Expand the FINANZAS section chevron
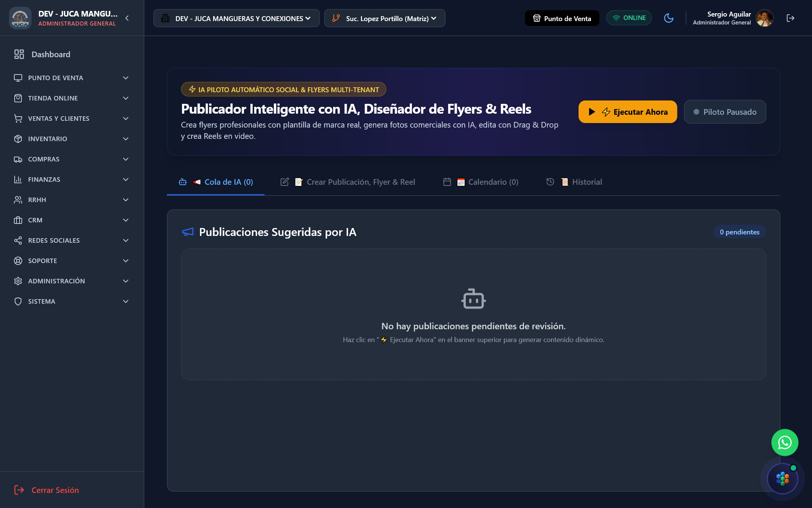This screenshot has width=812, height=508. coord(126,179)
